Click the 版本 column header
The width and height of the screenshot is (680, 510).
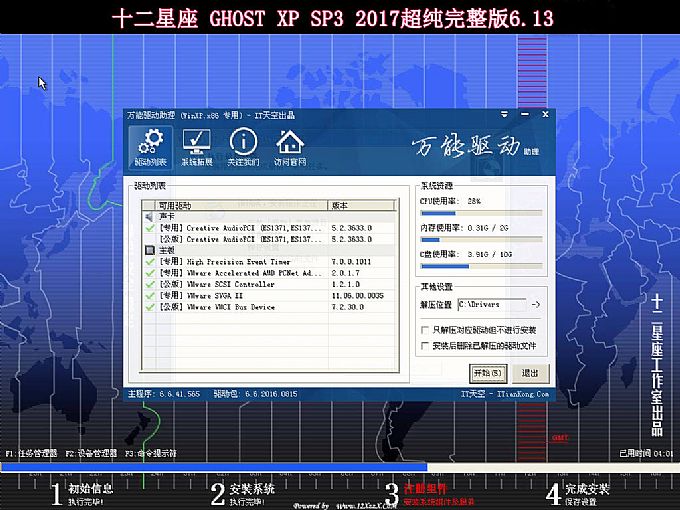pyautogui.click(x=362, y=205)
